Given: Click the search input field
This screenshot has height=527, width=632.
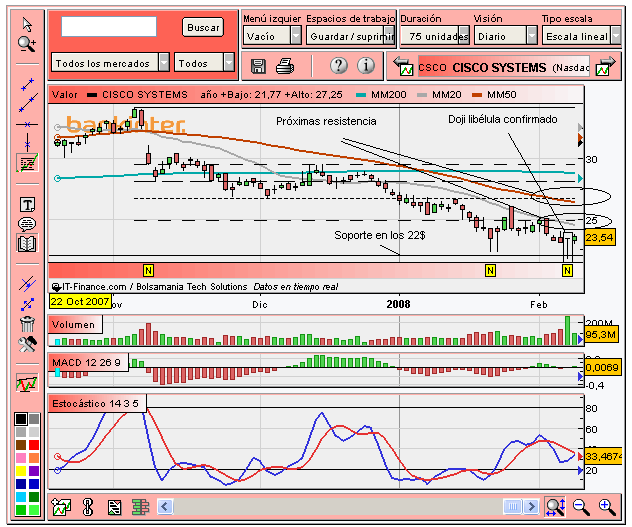Looking at the screenshot, I should tap(109, 27).
